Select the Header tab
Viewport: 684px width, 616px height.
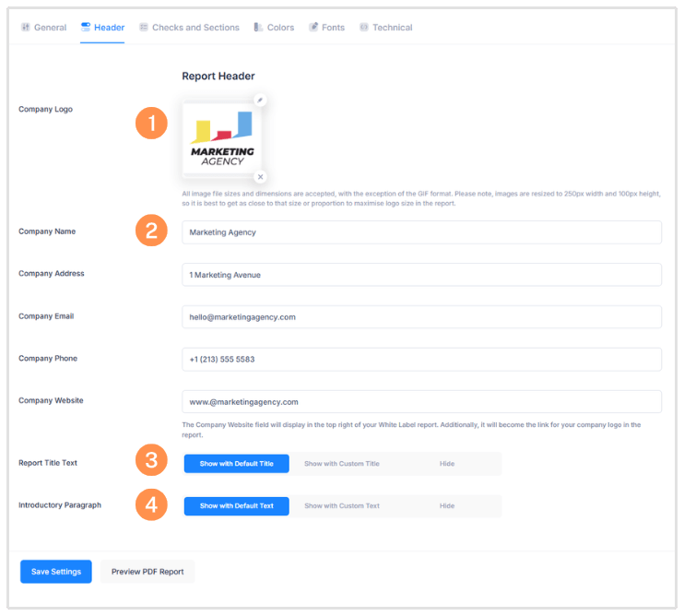[102, 28]
